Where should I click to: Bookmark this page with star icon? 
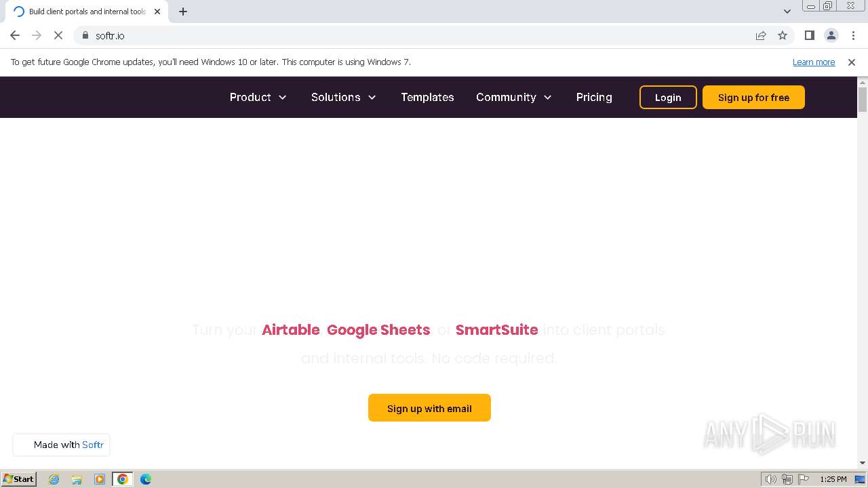pyautogui.click(x=783, y=35)
